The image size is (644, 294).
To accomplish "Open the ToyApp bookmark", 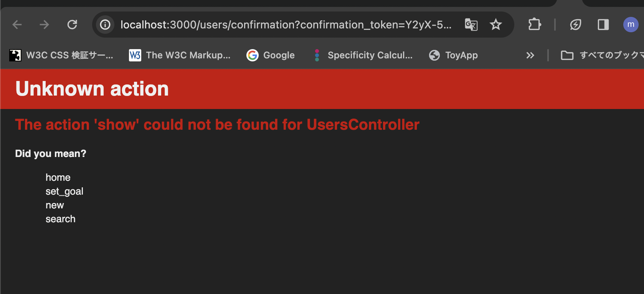I will pos(453,55).
